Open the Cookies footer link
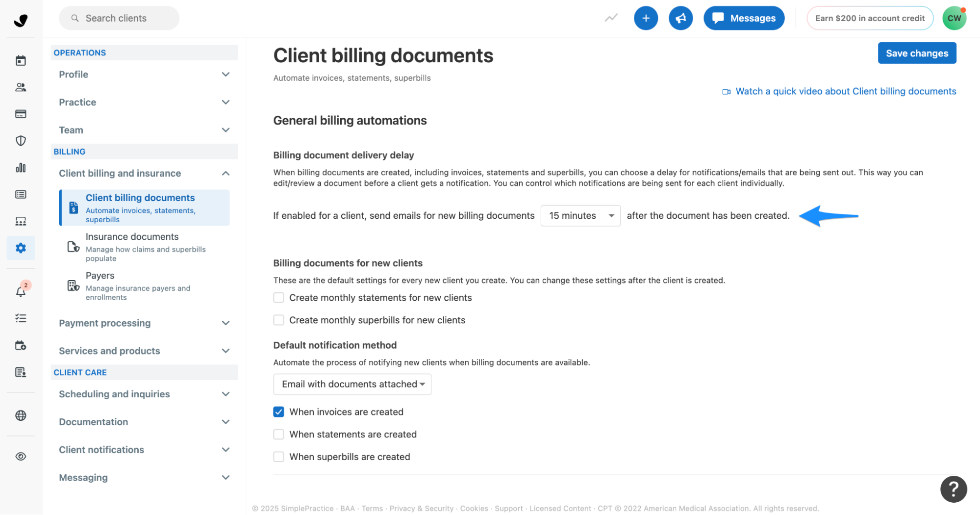 tap(474, 509)
